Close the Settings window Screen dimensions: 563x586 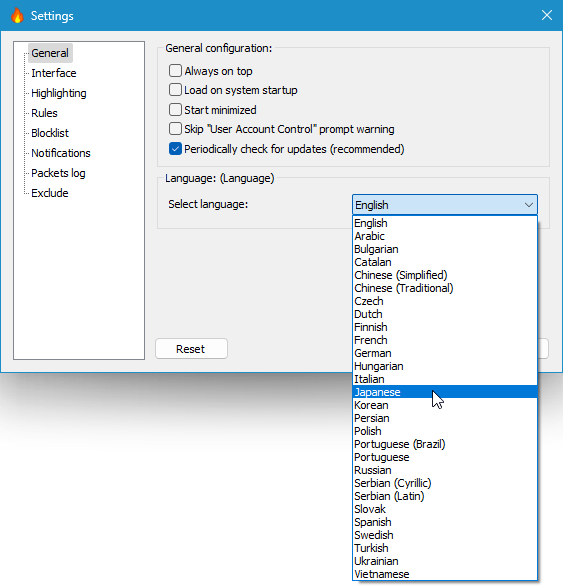pyautogui.click(x=547, y=15)
